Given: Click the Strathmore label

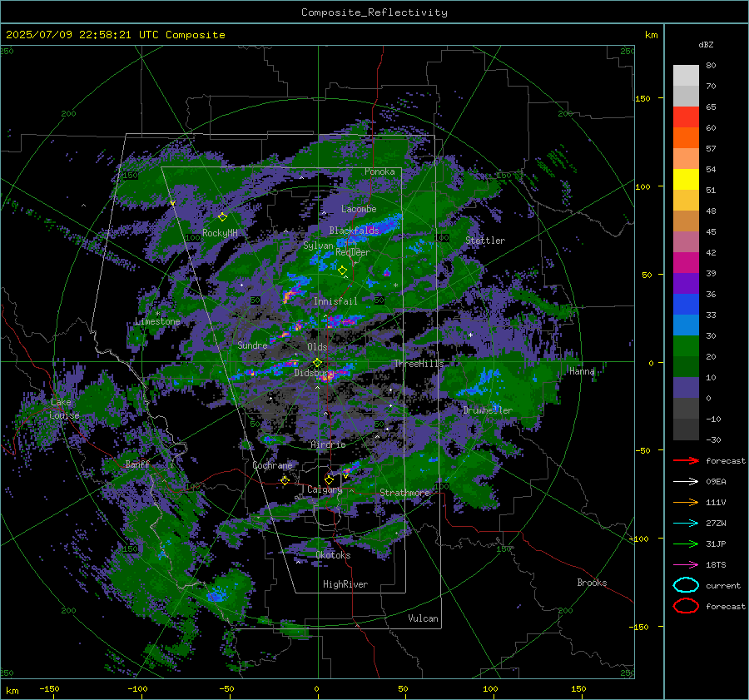Looking at the screenshot, I should point(404,492).
